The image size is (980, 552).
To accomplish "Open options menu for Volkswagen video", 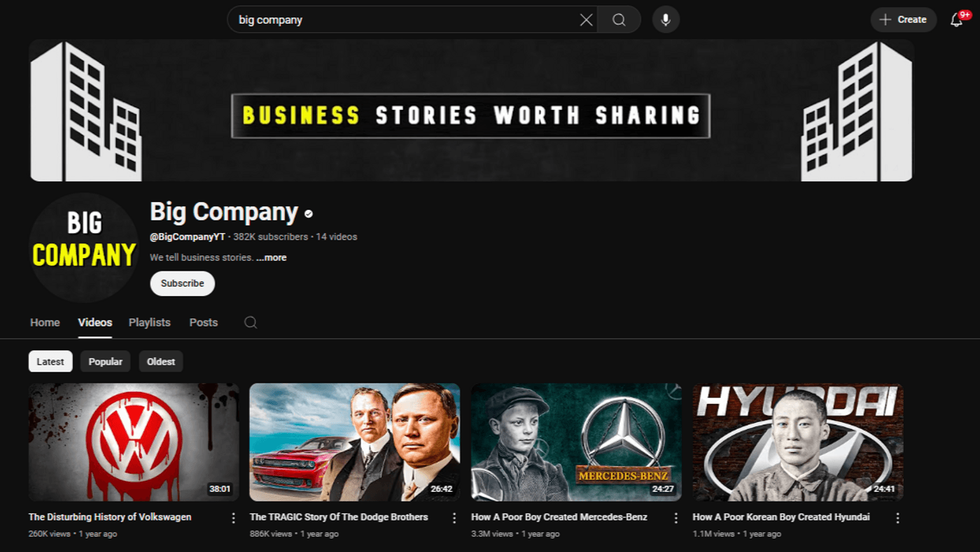I will [x=232, y=517].
